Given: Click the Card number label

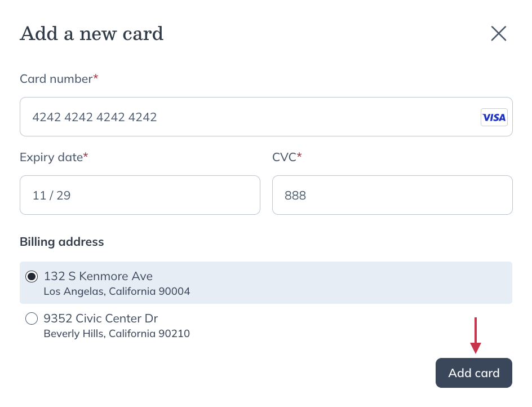Looking at the screenshot, I should pyautogui.click(x=56, y=79).
